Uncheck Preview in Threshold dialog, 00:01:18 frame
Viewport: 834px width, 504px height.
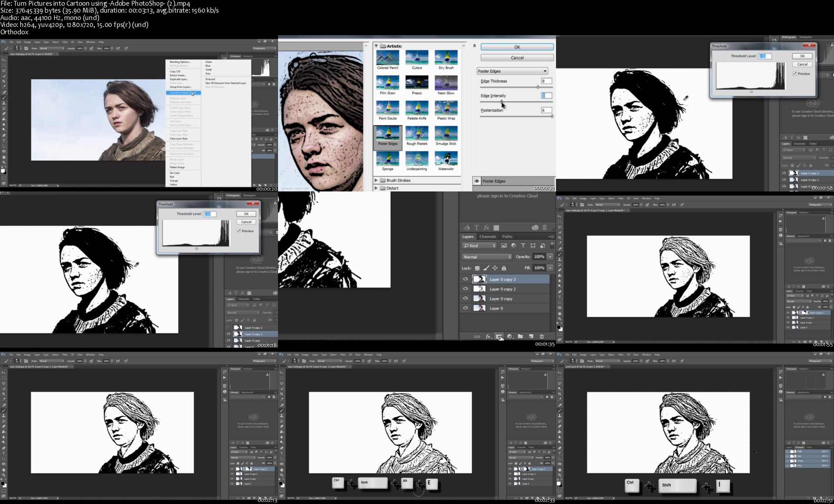239,231
